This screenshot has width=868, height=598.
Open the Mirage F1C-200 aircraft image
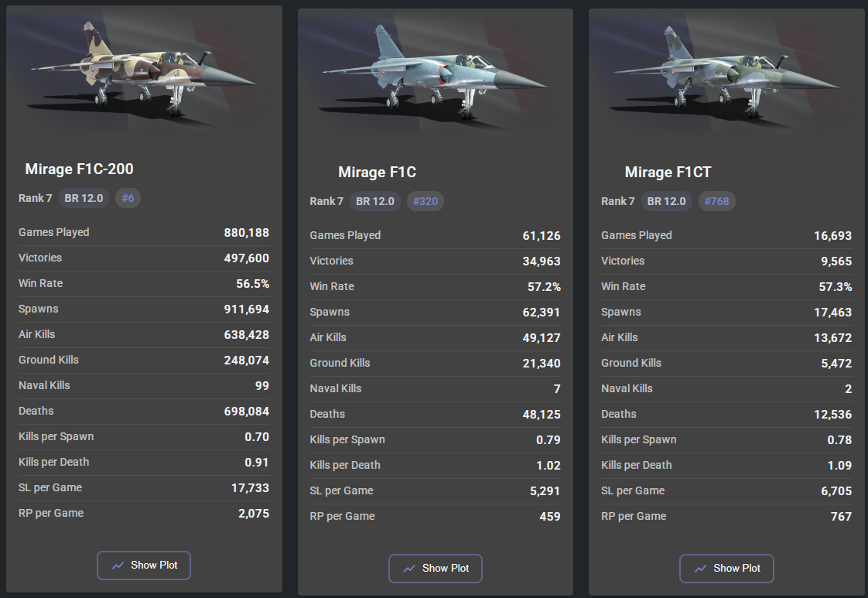(x=145, y=71)
